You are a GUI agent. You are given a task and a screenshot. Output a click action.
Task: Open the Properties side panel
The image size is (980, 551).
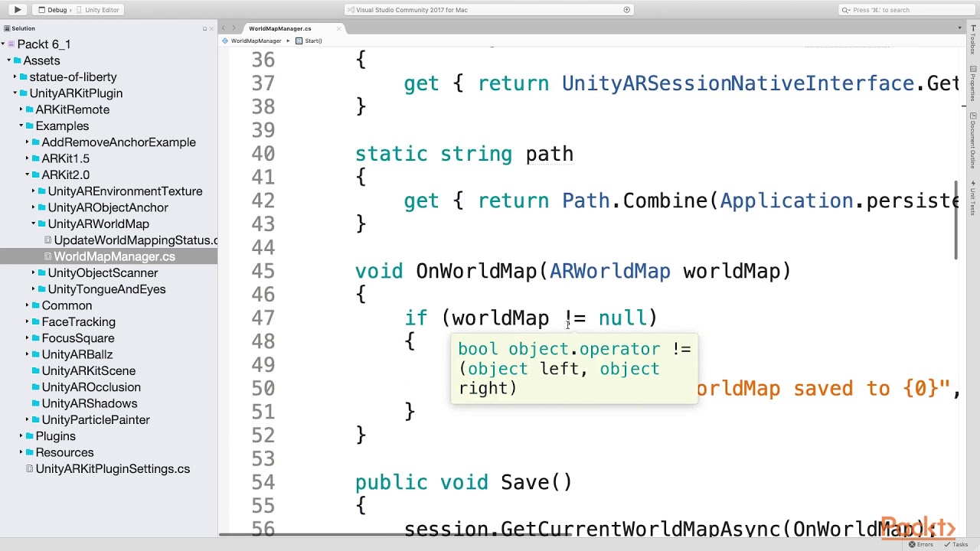(x=973, y=85)
